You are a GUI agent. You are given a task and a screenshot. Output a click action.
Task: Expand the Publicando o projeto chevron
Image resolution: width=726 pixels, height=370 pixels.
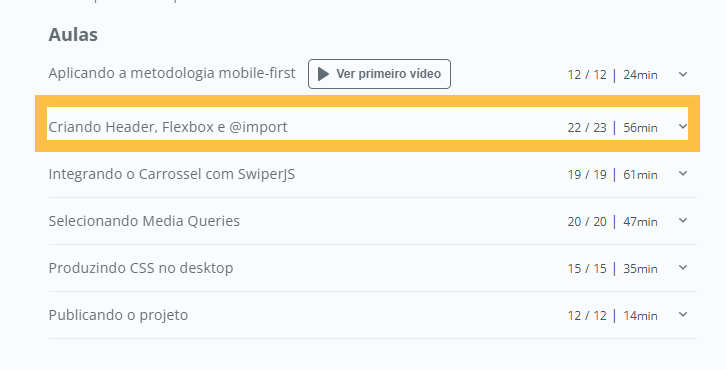click(x=683, y=315)
